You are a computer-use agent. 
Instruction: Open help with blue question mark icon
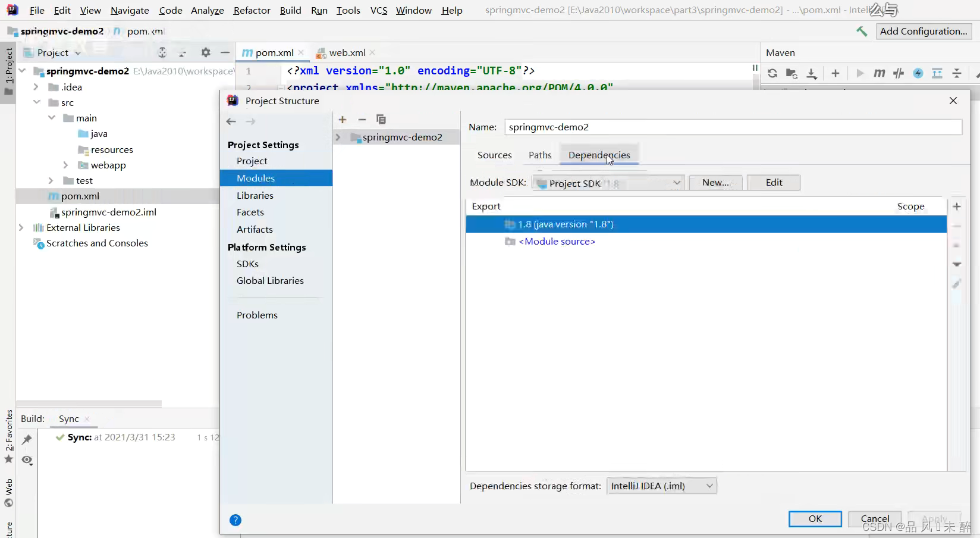[x=235, y=520]
